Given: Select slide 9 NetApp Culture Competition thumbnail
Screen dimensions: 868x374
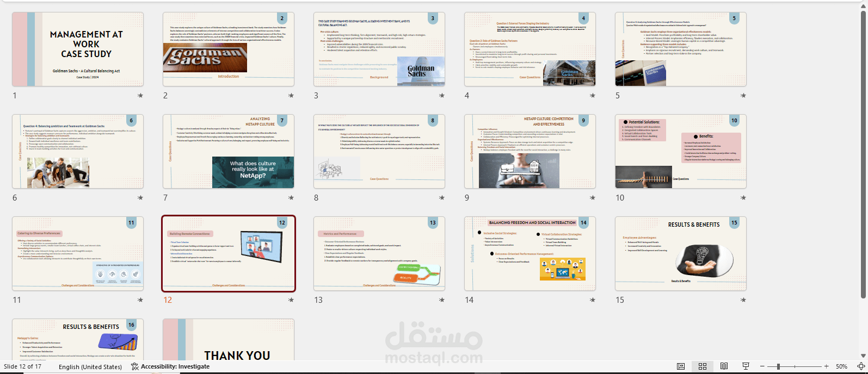Looking at the screenshot, I should [x=530, y=152].
